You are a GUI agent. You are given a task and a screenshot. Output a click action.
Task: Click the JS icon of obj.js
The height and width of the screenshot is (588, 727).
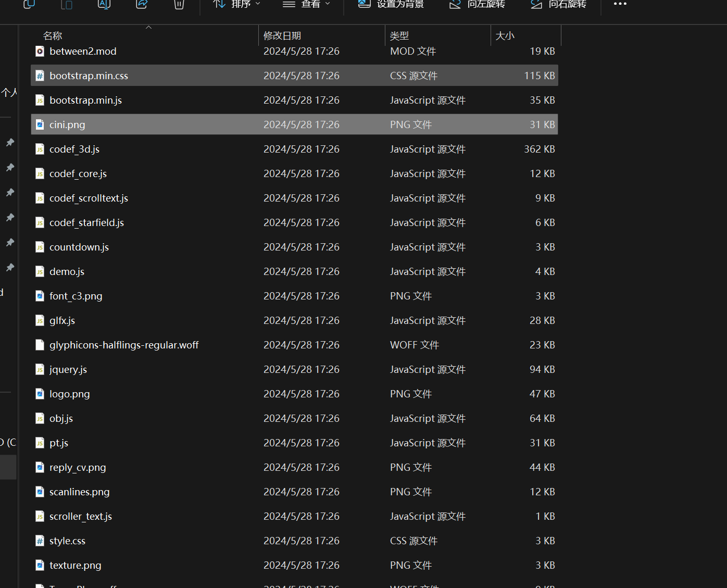coord(40,418)
